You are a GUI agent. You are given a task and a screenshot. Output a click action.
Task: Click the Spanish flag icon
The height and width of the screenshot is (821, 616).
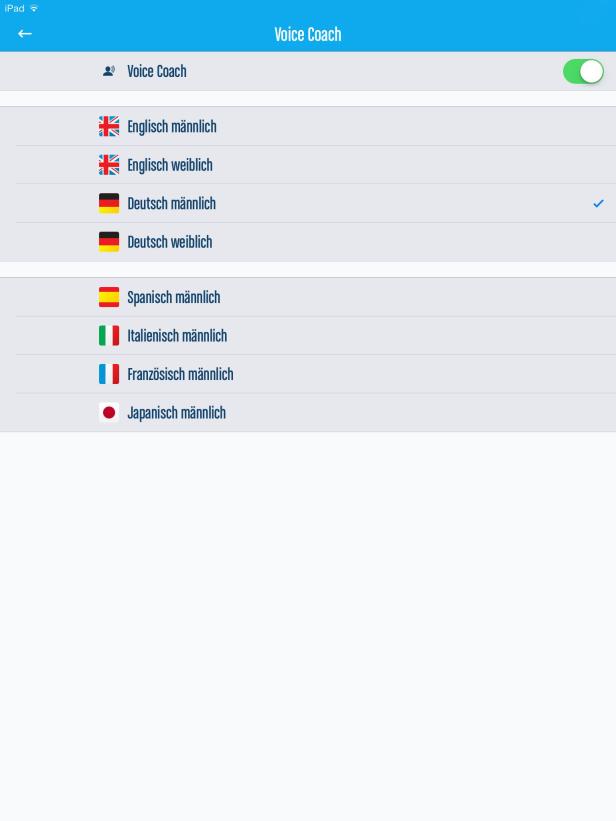(109, 297)
